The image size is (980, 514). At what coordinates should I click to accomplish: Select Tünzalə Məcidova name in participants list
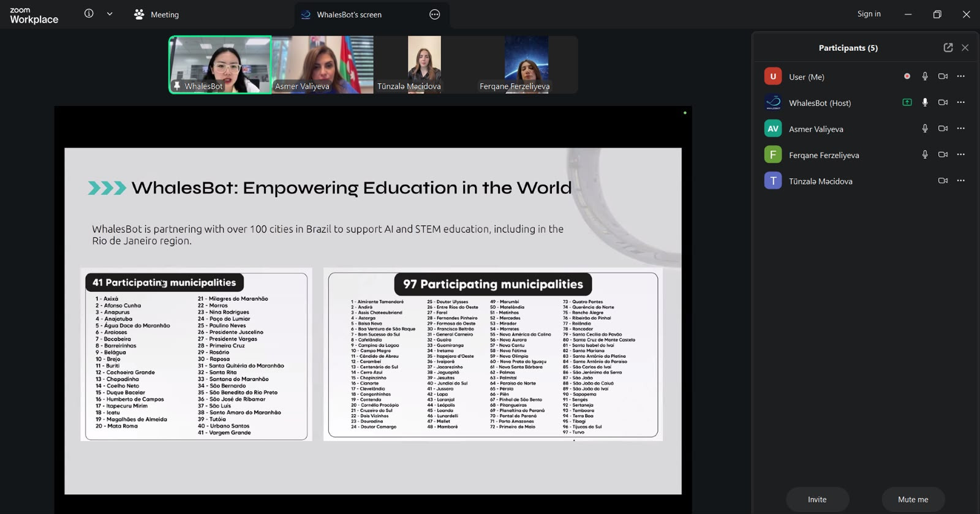(x=821, y=181)
